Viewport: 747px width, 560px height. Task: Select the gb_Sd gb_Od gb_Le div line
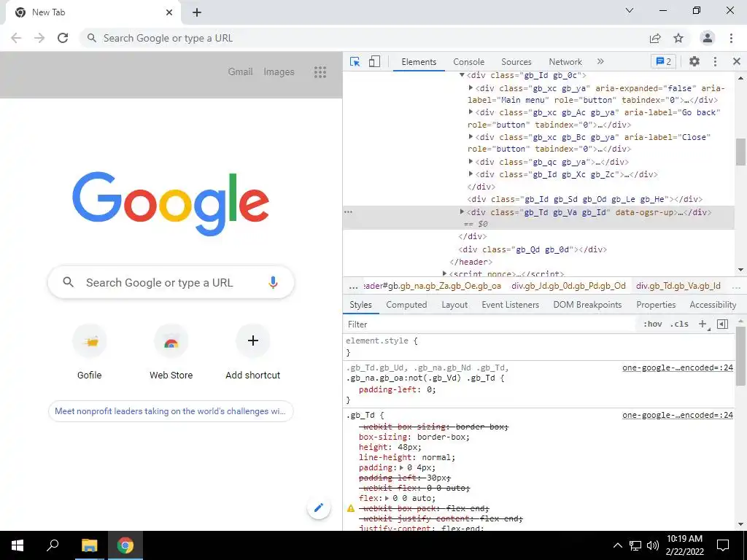[584, 199]
